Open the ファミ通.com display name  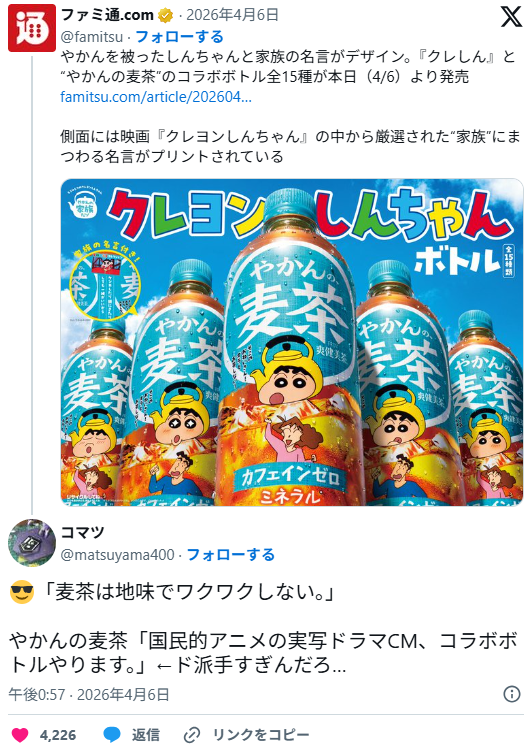pos(107,16)
